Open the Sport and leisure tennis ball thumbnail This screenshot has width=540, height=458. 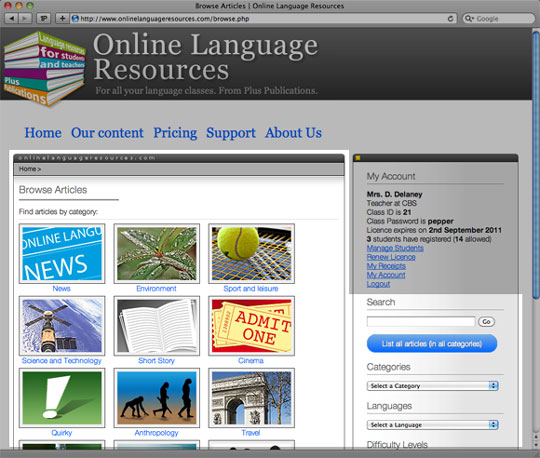251,253
